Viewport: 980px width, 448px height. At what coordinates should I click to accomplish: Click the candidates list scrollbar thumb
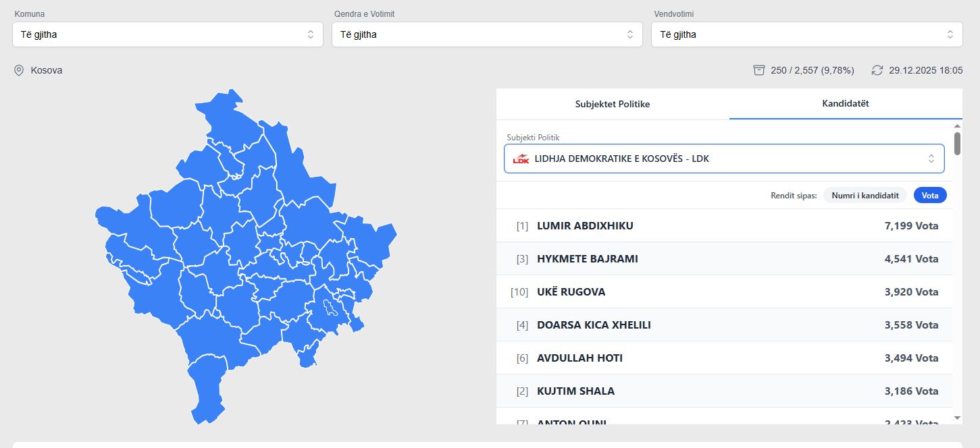(957, 143)
